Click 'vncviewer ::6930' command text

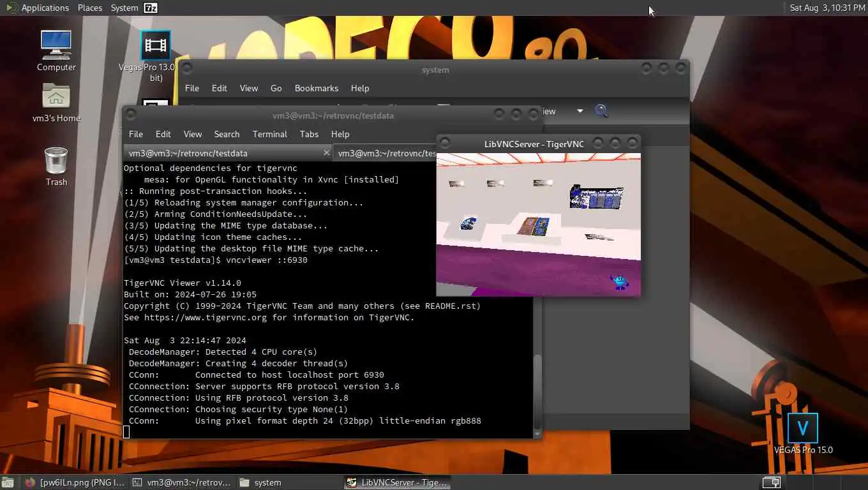pyautogui.click(x=267, y=260)
